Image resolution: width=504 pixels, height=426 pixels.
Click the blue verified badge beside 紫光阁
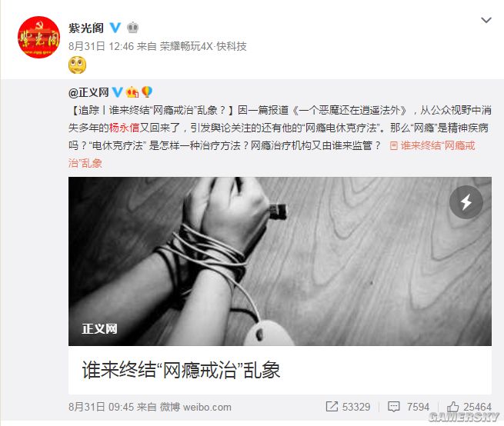coord(115,28)
